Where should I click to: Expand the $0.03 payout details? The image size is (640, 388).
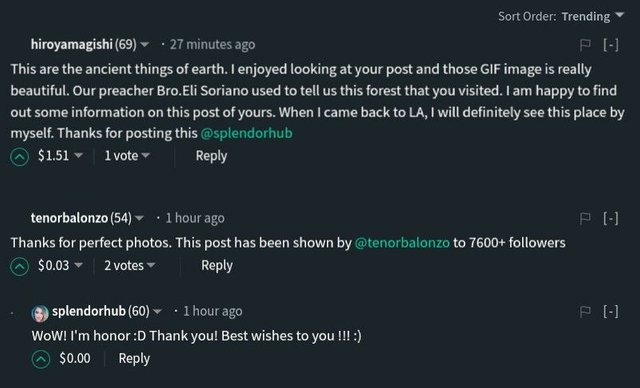[x=60, y=266]
